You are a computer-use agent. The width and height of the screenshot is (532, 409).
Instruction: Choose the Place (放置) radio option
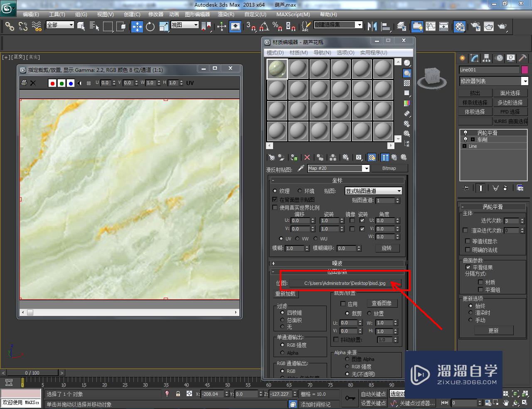coord(369,313)
